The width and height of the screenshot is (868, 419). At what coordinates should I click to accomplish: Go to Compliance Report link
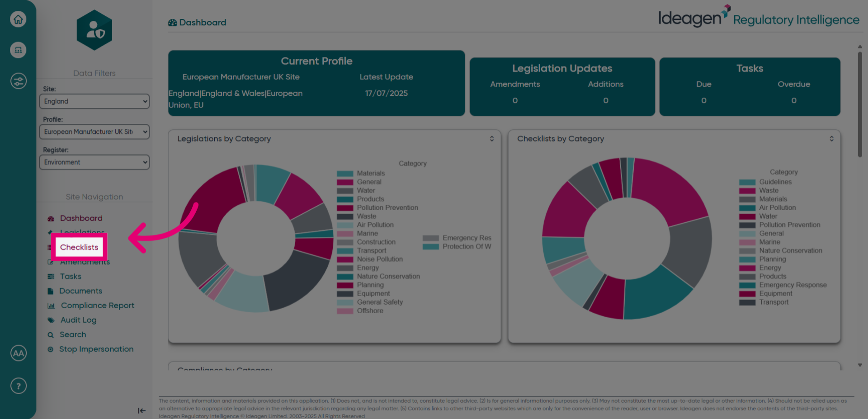point(98,306)
